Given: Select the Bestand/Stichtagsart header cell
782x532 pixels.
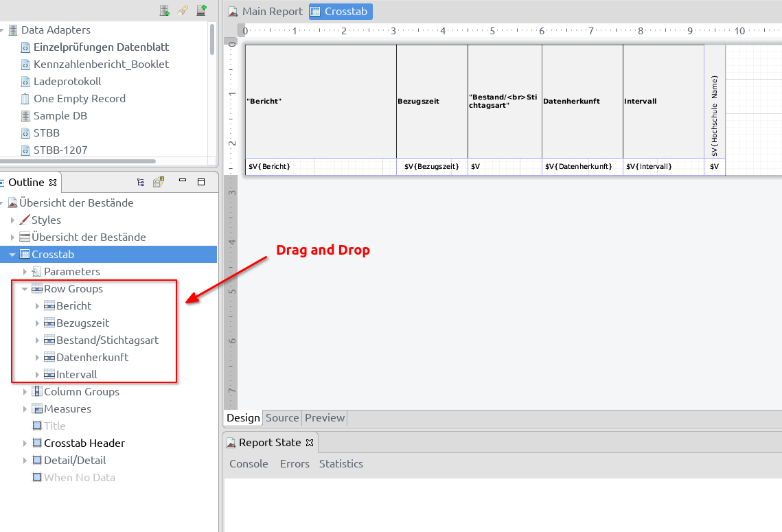Looking at the screenshot, I should 505,102.
